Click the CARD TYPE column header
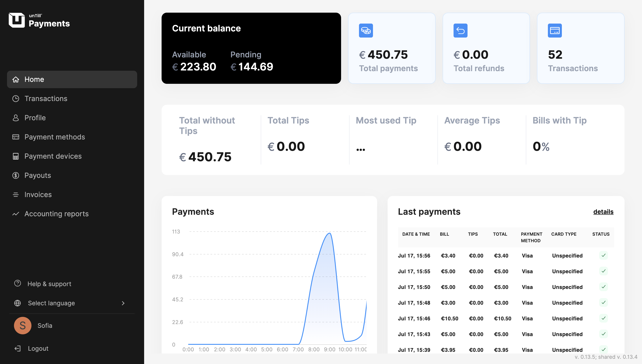Screen dimensions: 642x364 tap(564, 234)
